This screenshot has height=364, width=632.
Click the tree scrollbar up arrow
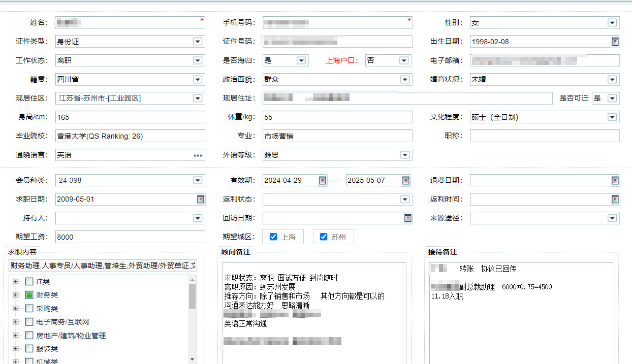192,279
